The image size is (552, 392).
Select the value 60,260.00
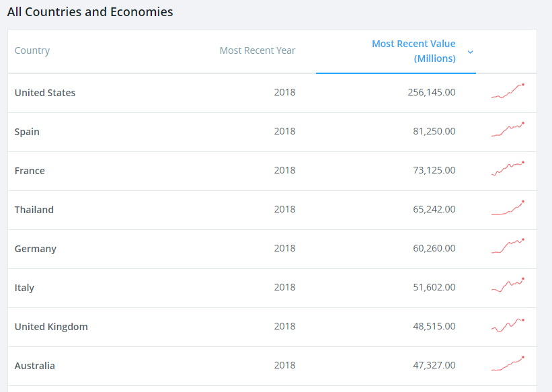pos(434,249)
